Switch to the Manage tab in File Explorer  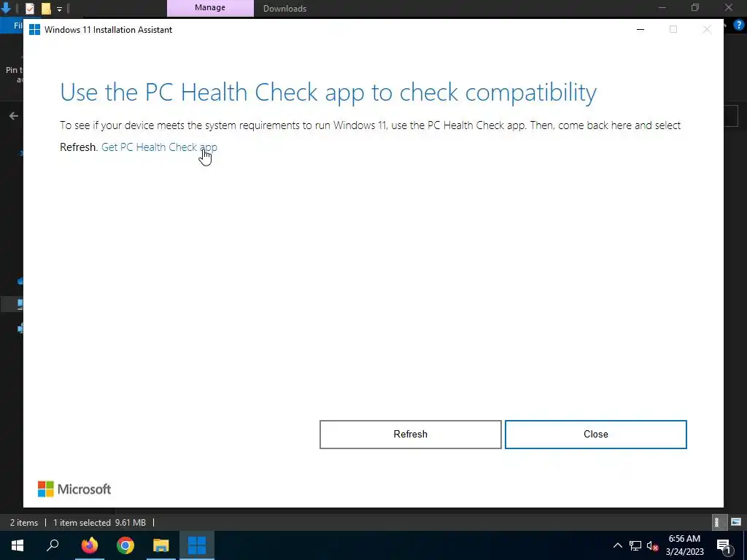(x=210, y=8)
